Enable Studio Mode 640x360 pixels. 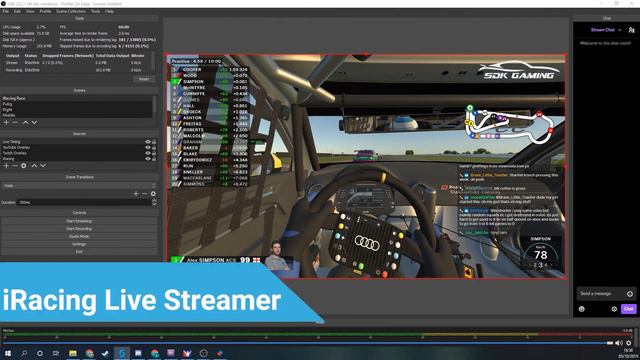click(x=79, y=236)
